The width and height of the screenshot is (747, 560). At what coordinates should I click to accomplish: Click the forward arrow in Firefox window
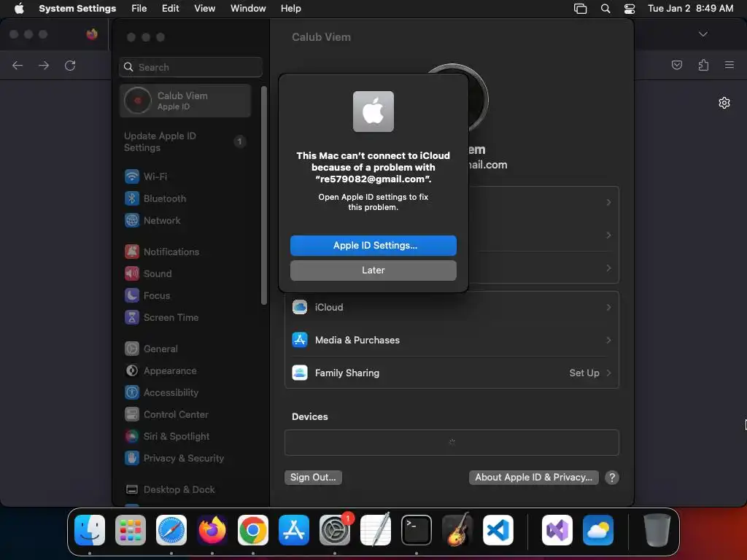43,65
